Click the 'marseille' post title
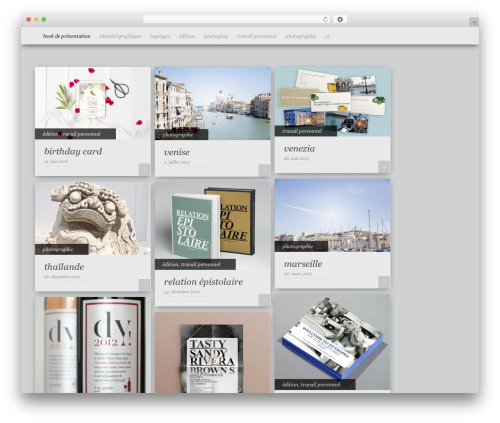The width and height of the screenshot is (500, 423). click(x=303, y=264)
